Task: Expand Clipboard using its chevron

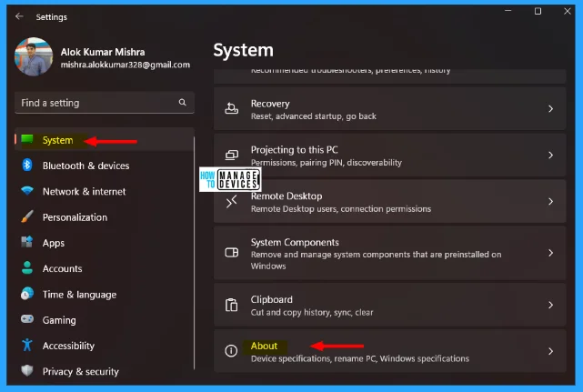Action: click(x=550, y=305)
